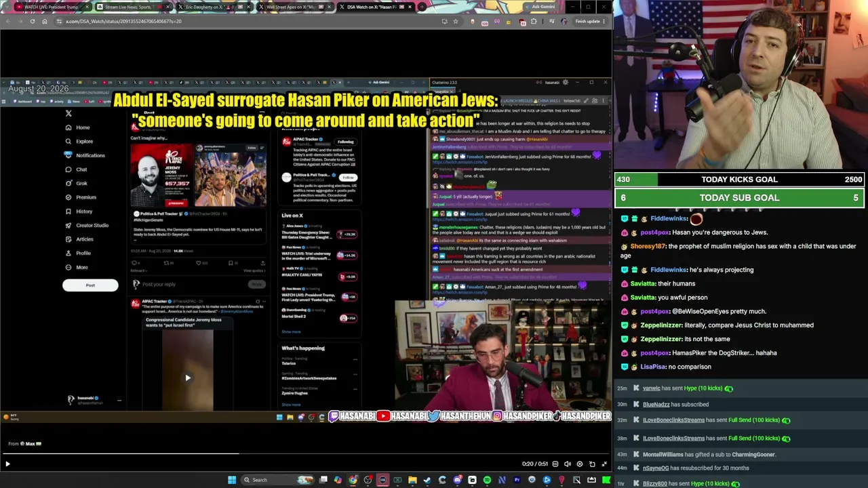This screenshot has height=488, width=868.
Task: Exit fullscreen video using the collapse icon
Action: coord(604,464)
